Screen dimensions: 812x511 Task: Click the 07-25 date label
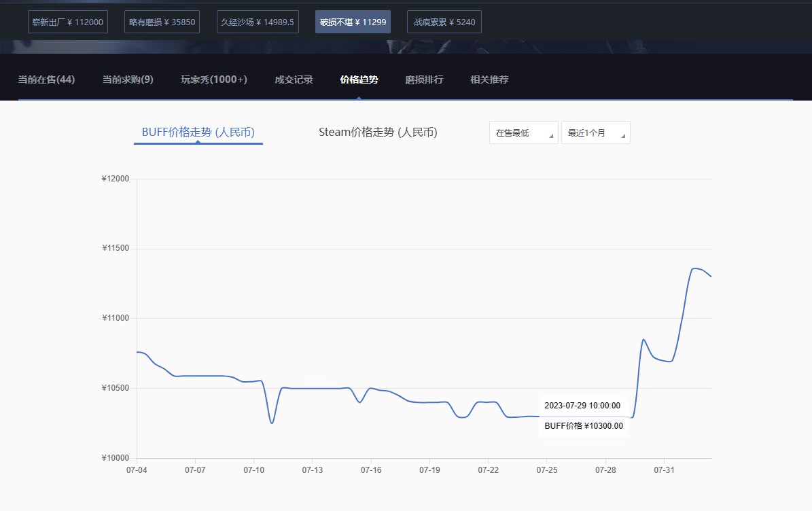pyautogui.click(x=547, y=470)
